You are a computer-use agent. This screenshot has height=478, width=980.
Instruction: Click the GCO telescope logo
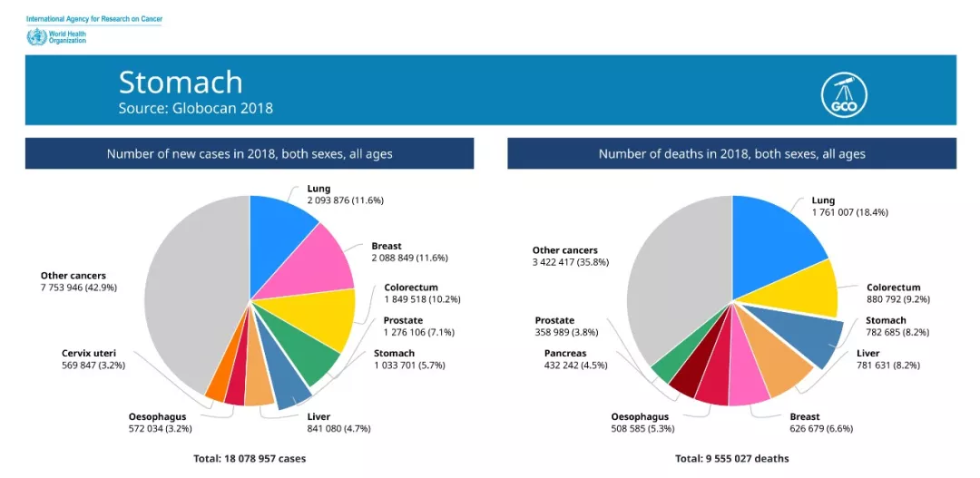point(844,91)
